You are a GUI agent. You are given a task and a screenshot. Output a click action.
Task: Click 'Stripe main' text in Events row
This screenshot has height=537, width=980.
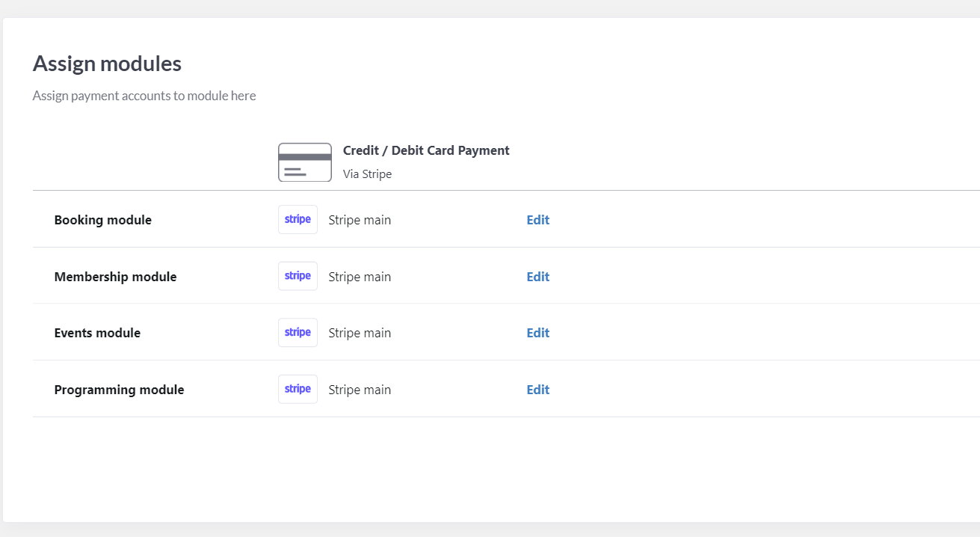360,333
